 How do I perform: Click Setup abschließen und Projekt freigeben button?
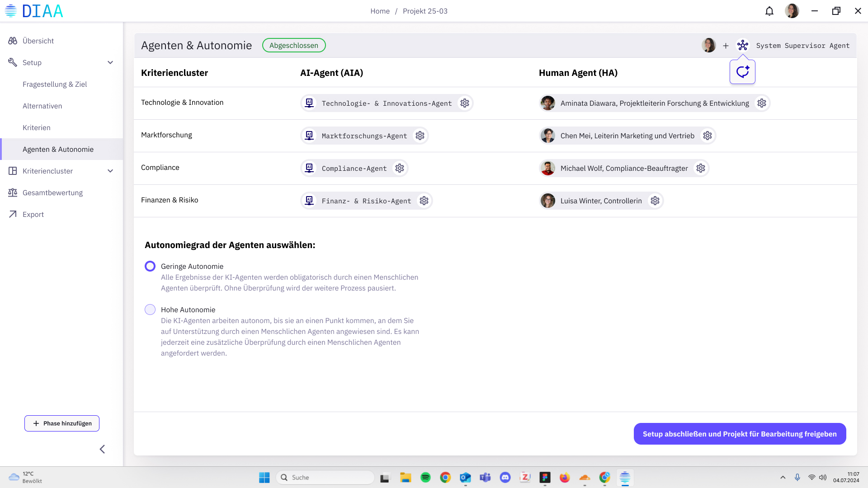pyautogui.click(x=740, y=434)
